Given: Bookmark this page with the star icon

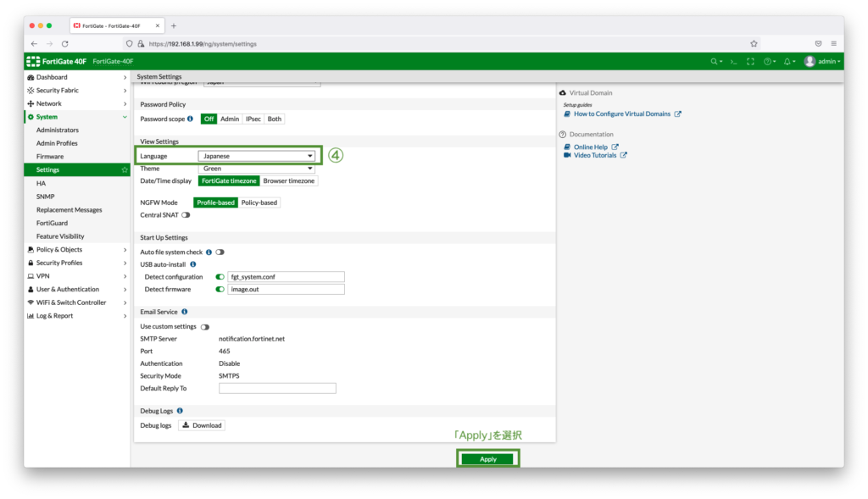Looking at the screenshot, I should point(754,44).
